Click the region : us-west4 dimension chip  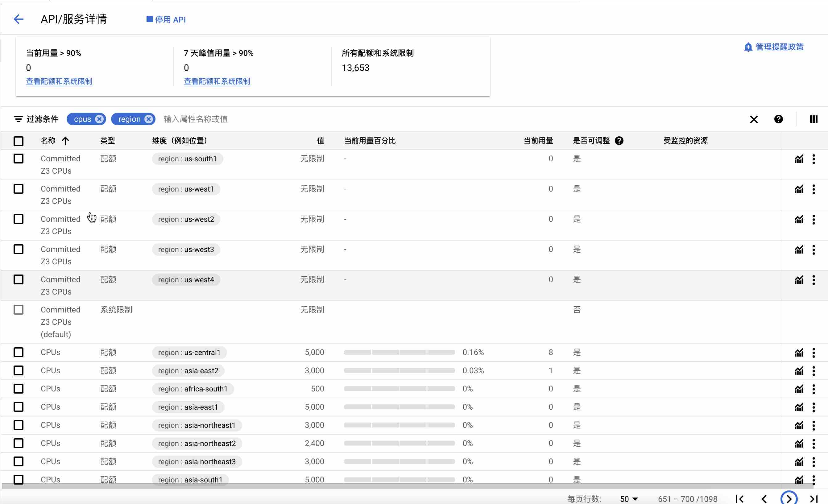tap(186, 279)
